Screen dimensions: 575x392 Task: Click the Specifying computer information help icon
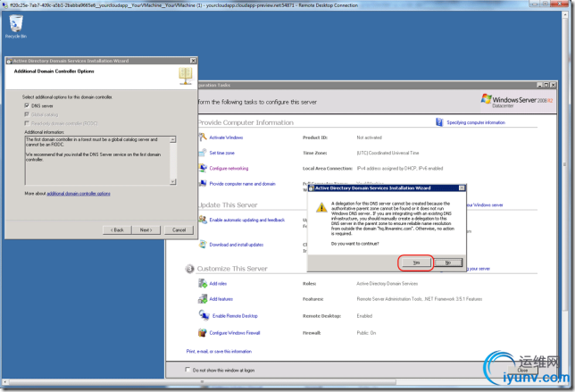click(x=439, y=122)
